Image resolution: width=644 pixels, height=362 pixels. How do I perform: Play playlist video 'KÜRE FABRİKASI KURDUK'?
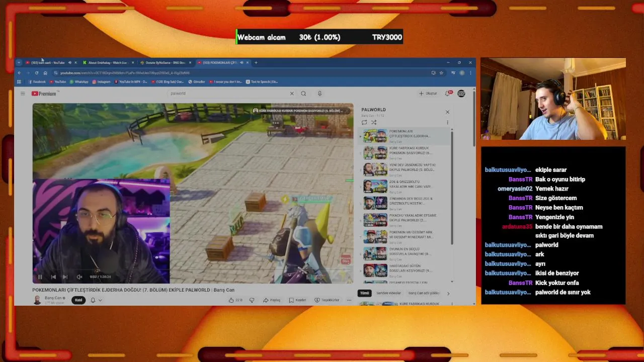[x=405, y=152]
